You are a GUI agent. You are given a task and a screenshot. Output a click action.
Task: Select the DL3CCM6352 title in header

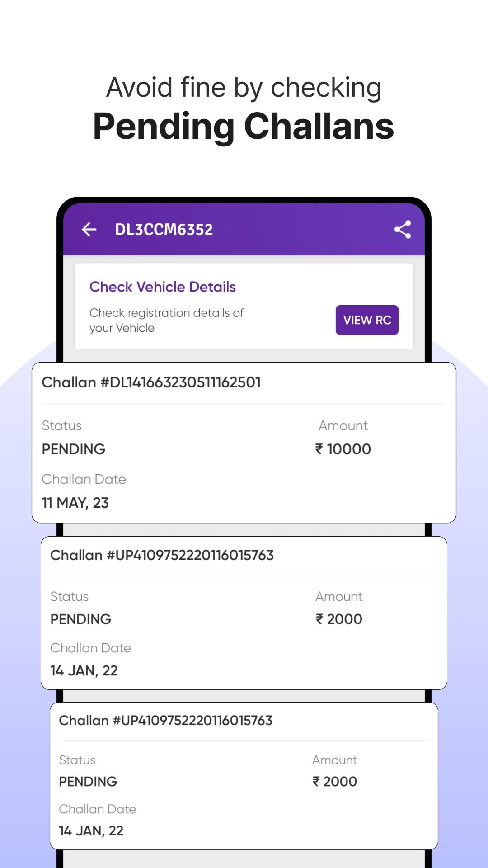[164, 230]
